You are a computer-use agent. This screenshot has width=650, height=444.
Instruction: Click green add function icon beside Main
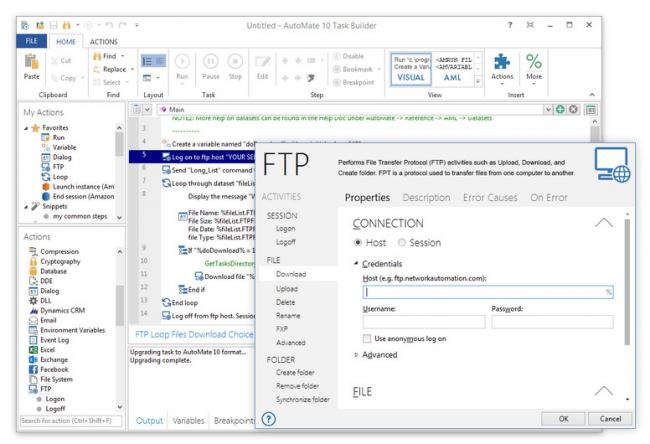pos(560,109)
